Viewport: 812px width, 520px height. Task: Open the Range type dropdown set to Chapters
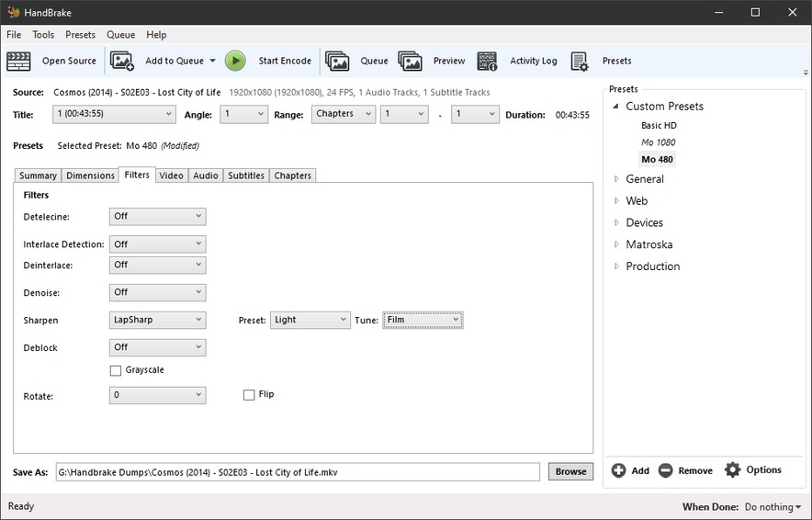click(x=344, y=114)
